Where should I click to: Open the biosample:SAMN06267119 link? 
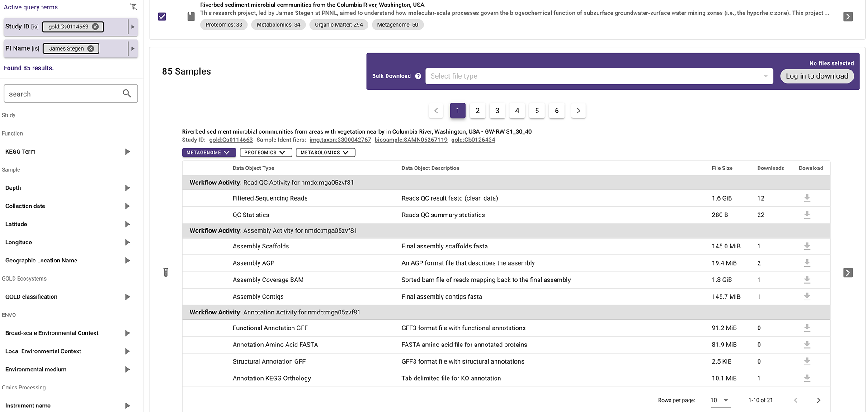tap(411, 140)
